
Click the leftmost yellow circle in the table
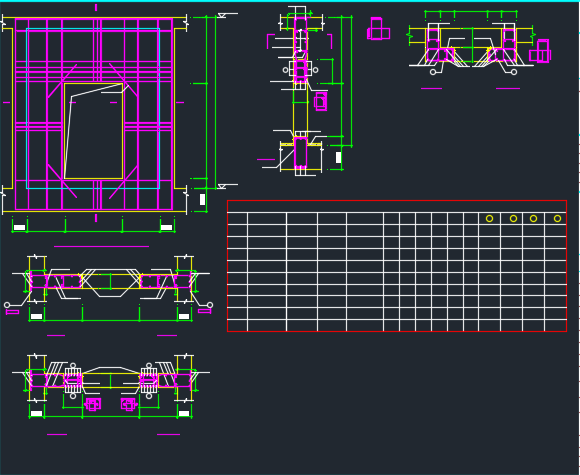(489, 219)
